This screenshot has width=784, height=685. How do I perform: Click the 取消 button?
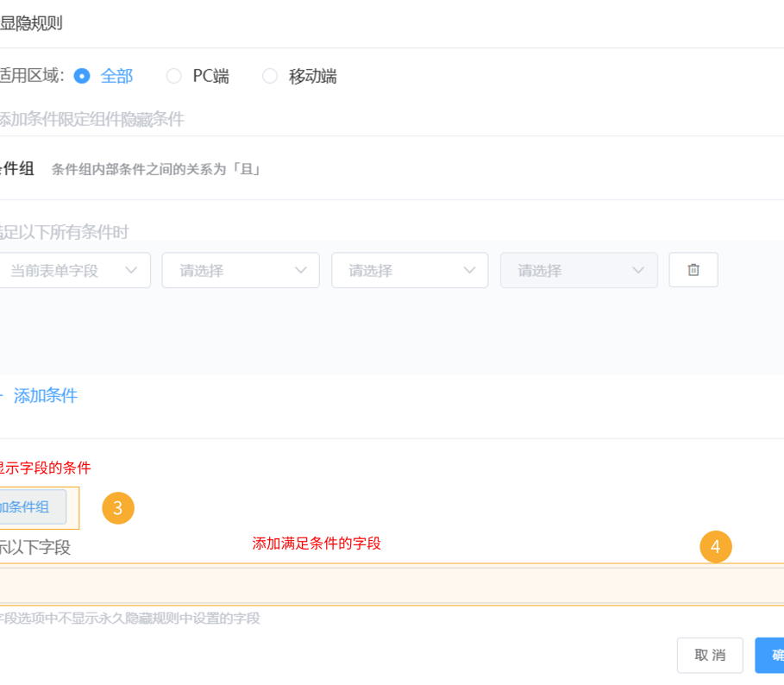coord(710,655)
